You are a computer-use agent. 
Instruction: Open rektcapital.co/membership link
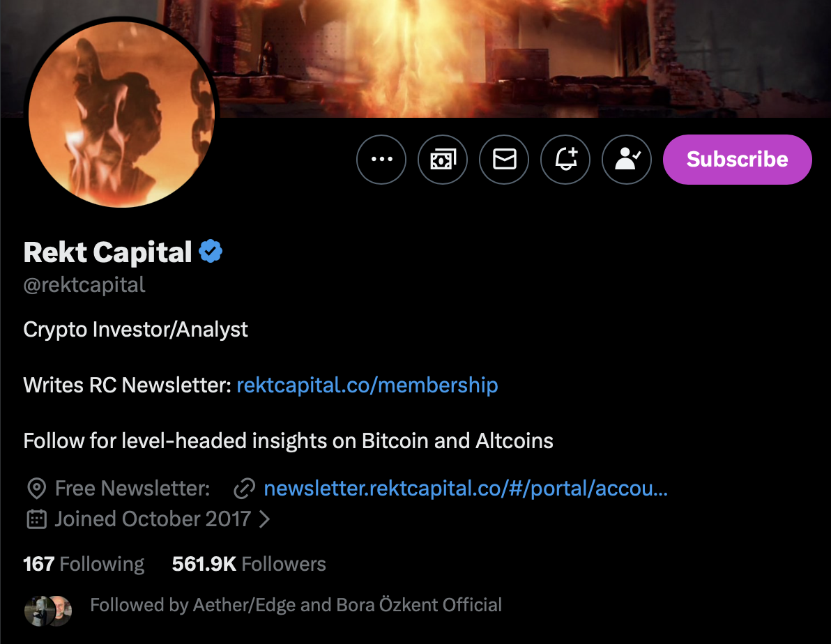point(367,385)
